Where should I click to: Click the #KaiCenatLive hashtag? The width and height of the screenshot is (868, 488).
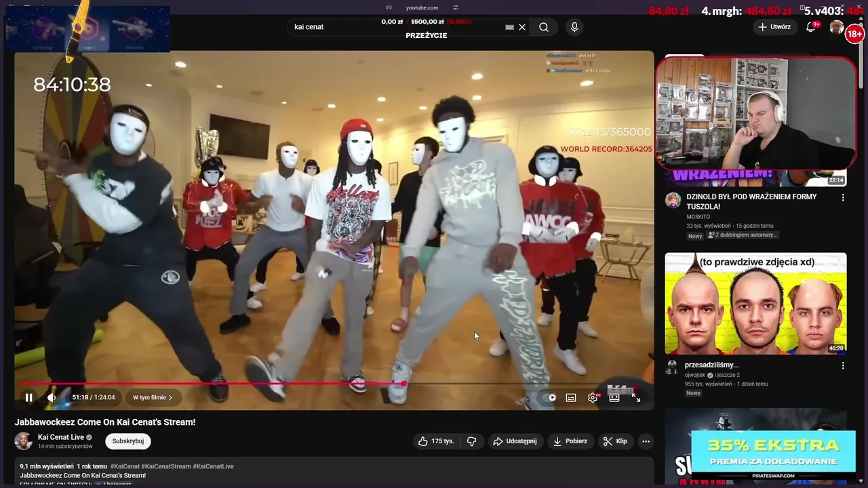[214, 466]
